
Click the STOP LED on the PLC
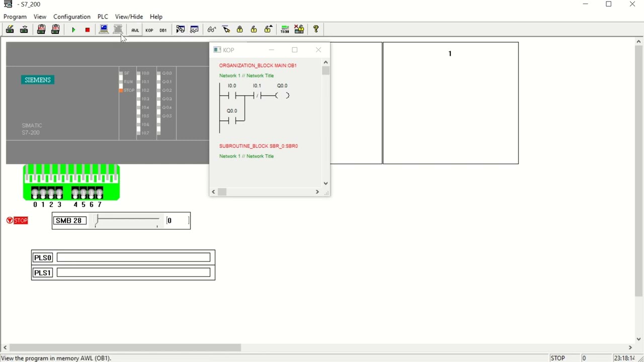pyautogui.click(x=121, y=90)
